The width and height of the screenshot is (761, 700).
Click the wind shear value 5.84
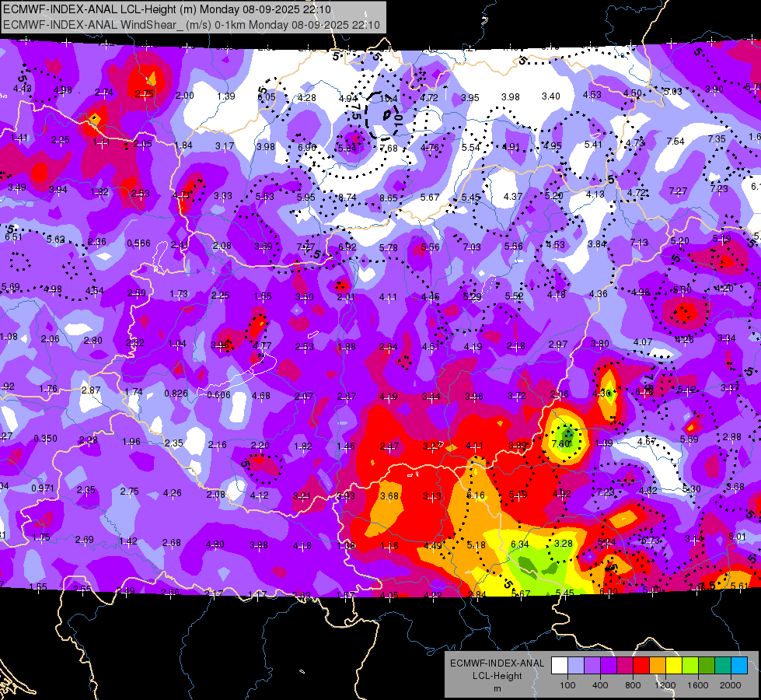tap(347, 148)
